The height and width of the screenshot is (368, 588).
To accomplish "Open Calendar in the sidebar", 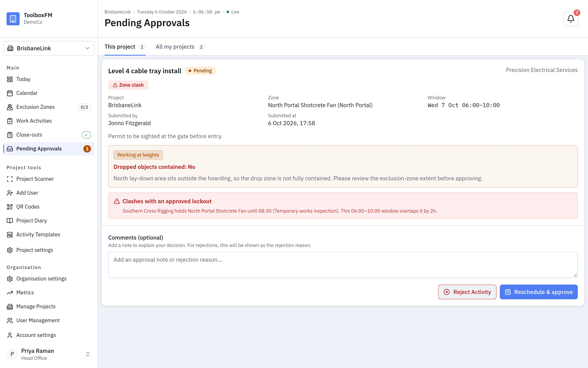I will coord(49,93).
